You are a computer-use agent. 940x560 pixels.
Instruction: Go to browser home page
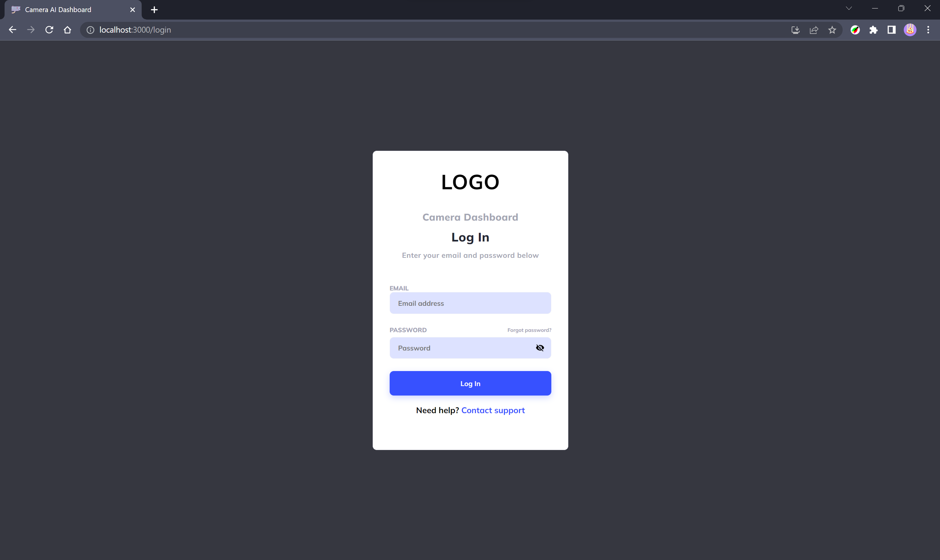pos(67,30)
